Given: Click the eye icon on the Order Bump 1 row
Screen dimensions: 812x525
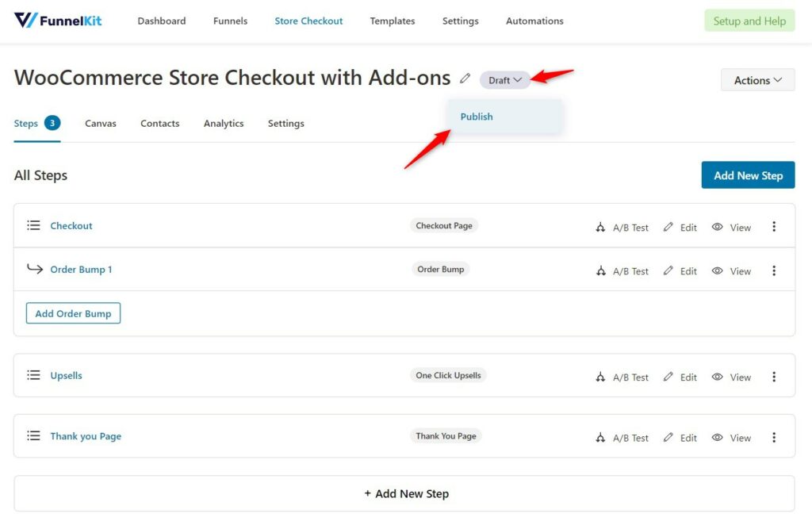Looking at the screenshot, I should click(x=717, y=270).
